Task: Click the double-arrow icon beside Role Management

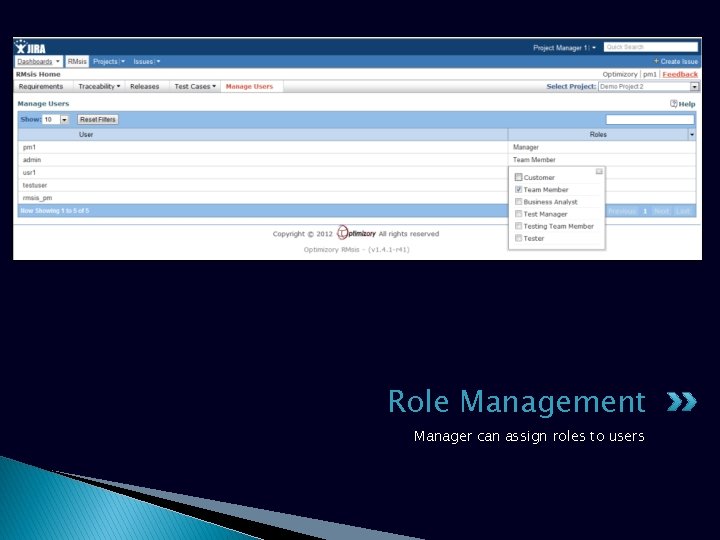Action: [681, 401]
